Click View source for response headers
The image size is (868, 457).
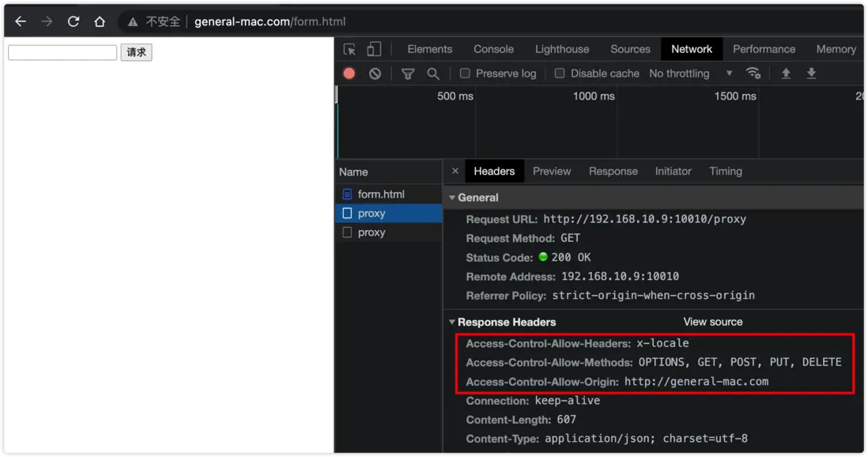pyautogui.click(x=713, y=323)
